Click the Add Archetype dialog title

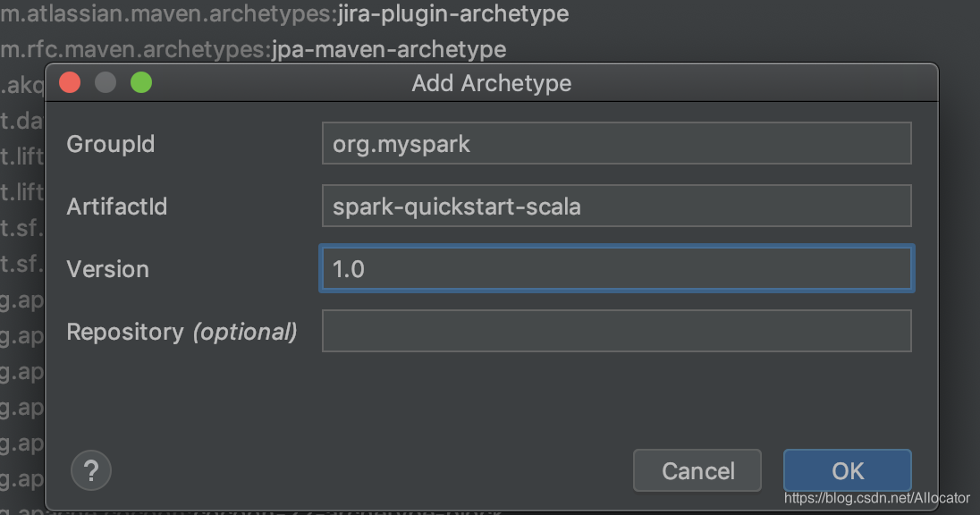click(x=489, y=82)
